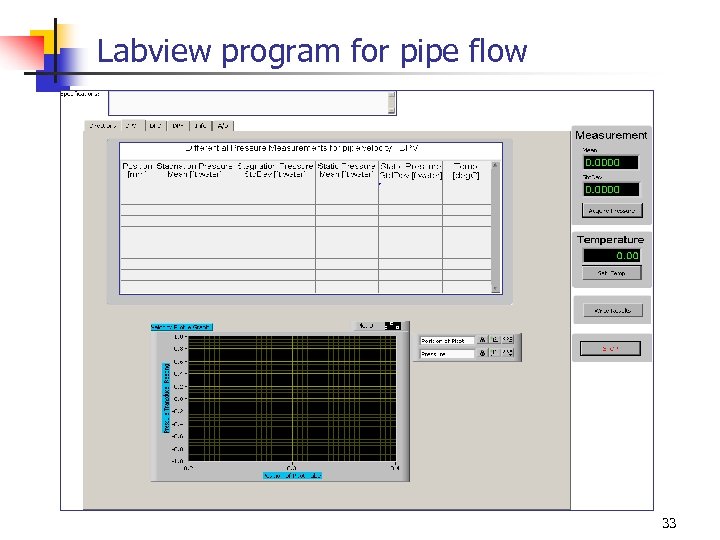The height and width of the screenshot is (540, 720).
Task: Open the Pressure axis scale format menu icon
Action: (x=507, y=353)
